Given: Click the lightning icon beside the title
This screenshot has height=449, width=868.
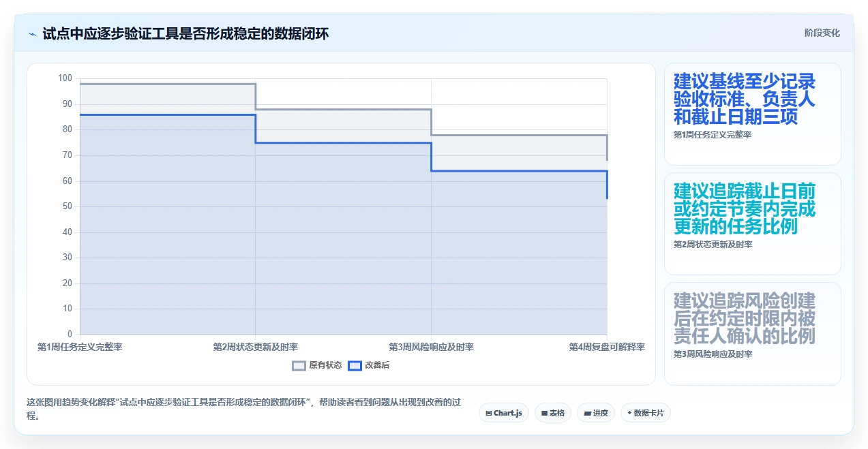Looking at the screenshot, I should pos(32,33).
